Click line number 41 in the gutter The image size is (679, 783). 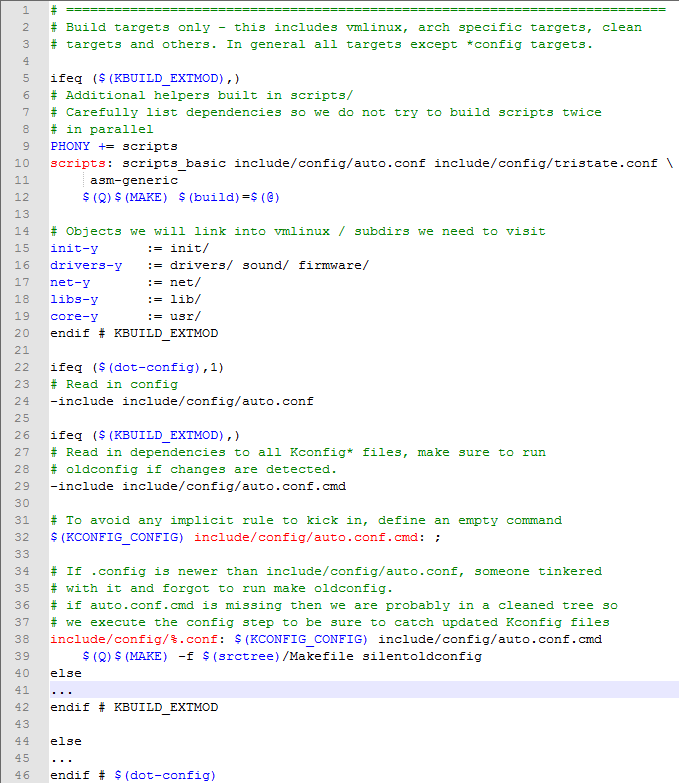coord(22,690)
